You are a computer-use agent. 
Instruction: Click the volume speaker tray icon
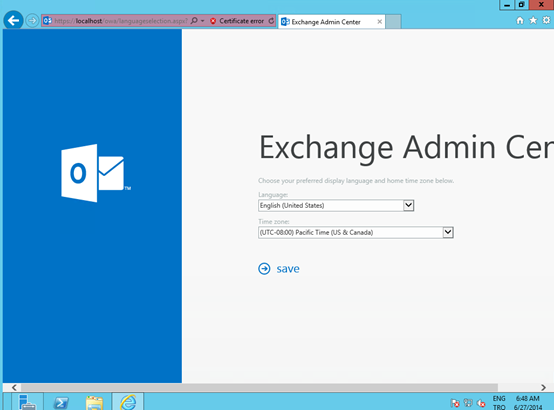[x=481, y=403]
